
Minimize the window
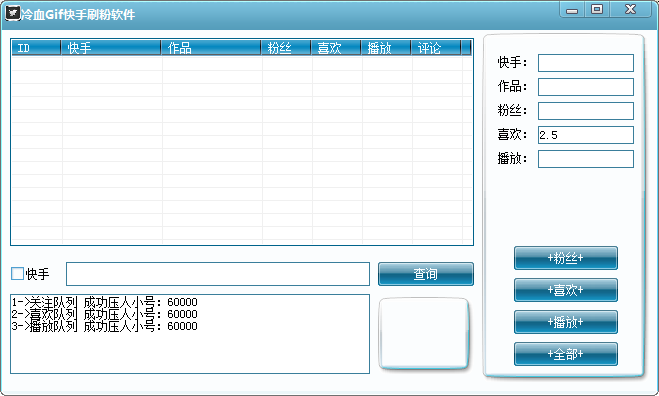pyautogui.click(x=572, y=10)
